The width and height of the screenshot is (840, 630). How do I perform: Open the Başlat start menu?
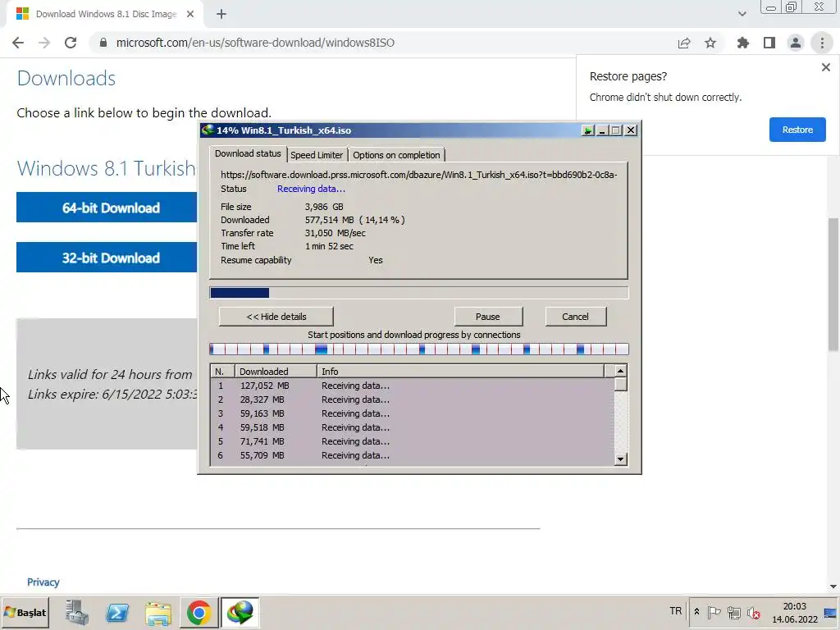pos(25,612)
